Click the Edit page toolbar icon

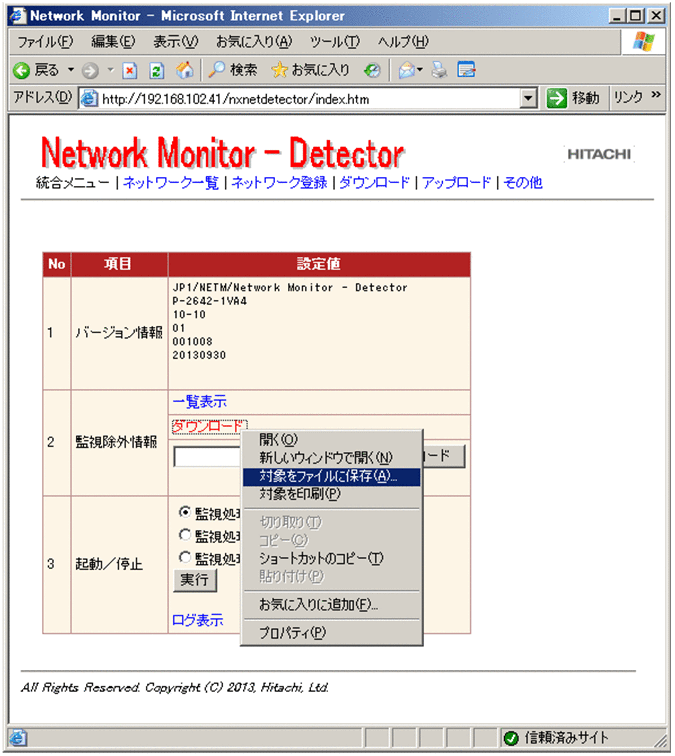pyautogui.click(x=466, y=70)
